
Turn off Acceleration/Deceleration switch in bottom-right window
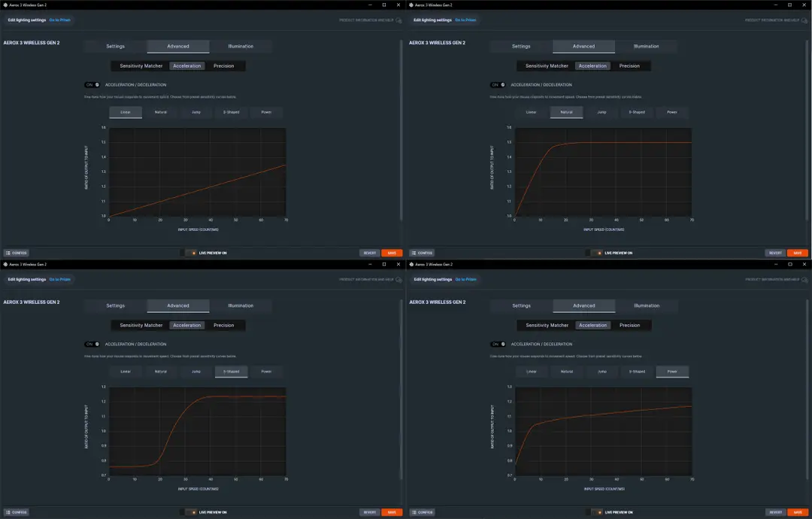(x=498, y=344)
